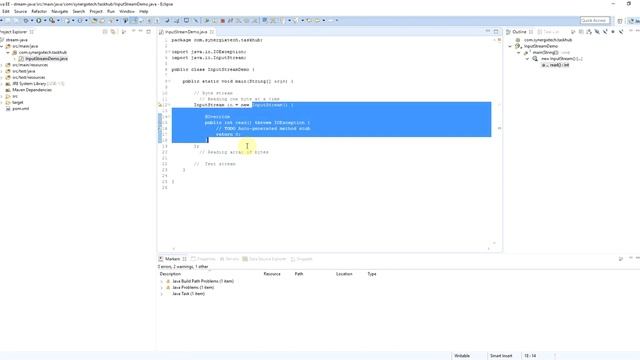Expand the src/test/java folder

tap(2, 71)
